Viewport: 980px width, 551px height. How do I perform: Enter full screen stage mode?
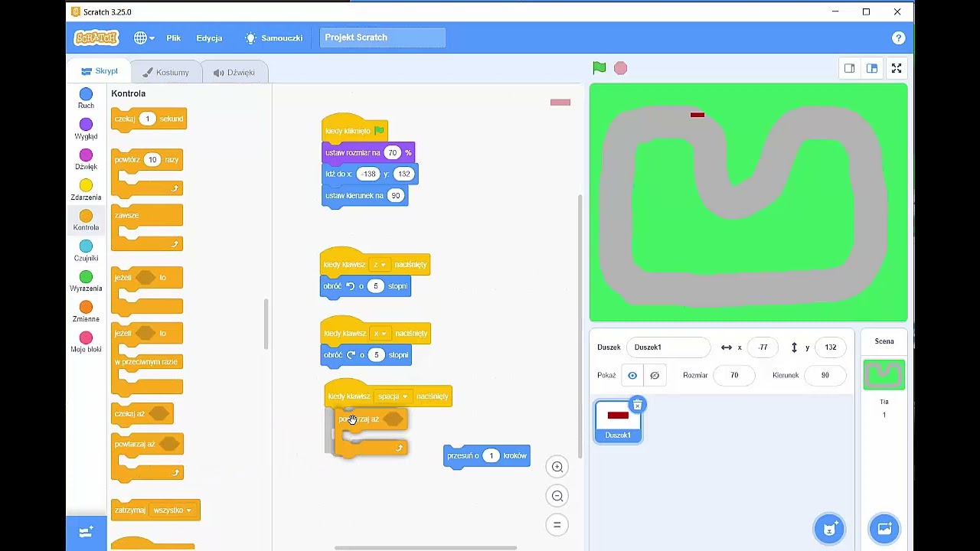click(897, 68)
